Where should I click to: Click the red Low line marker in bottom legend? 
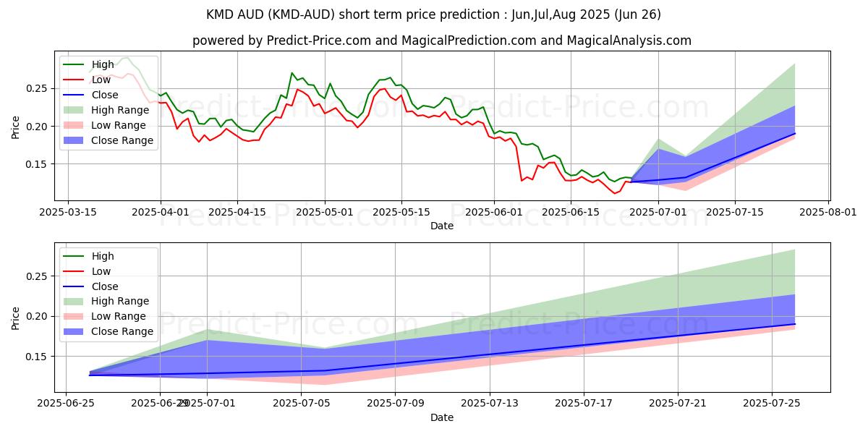click(74, 271)
